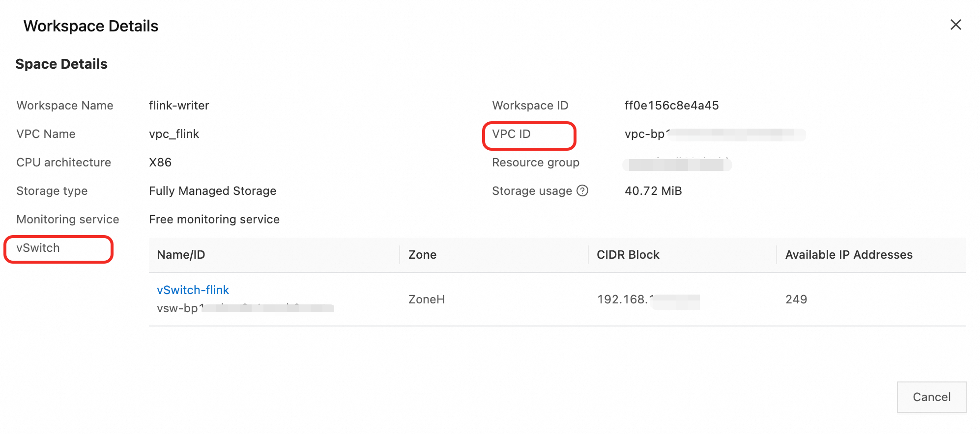Click the highlighted VPC ID label
Screen dimensions: 980x434
coord(511,134)
